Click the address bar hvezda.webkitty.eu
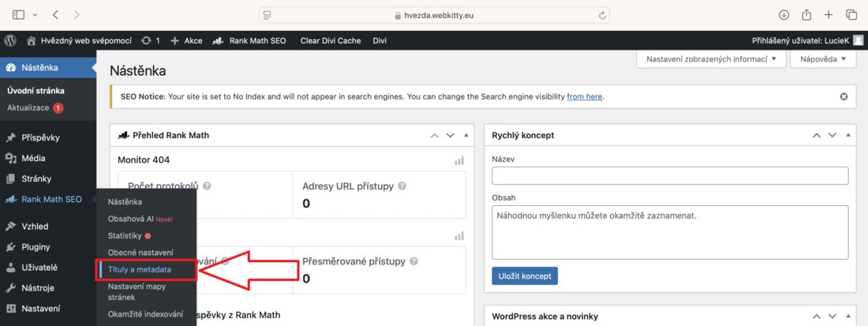This screenshot has width=868, height=326. pos(434,15)
